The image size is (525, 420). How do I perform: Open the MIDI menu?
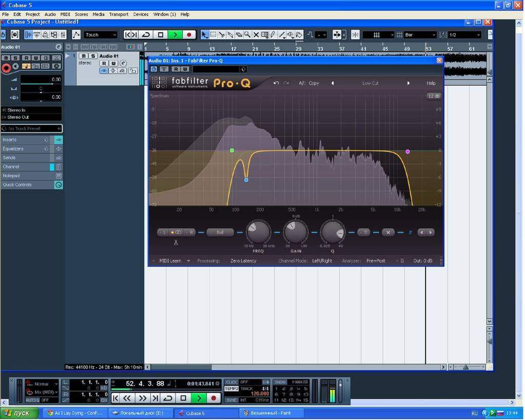tap(65, 14)
